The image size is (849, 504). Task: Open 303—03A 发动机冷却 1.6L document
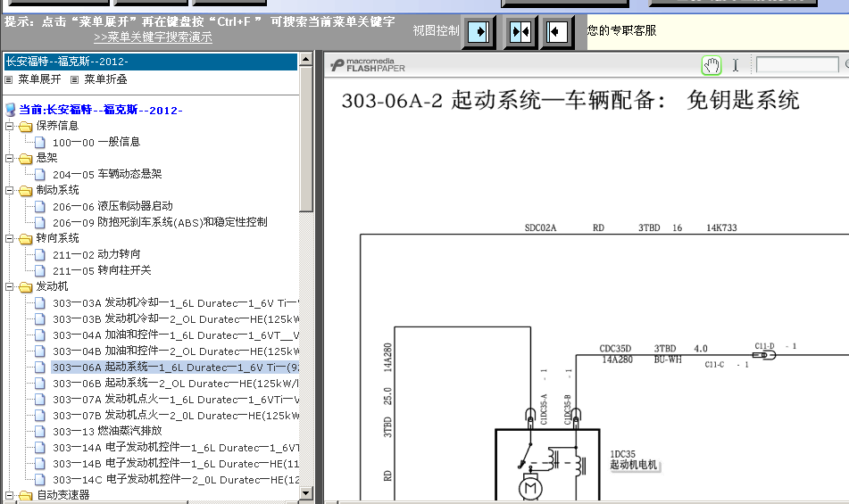pyautogui.click(x=176, y=302)
